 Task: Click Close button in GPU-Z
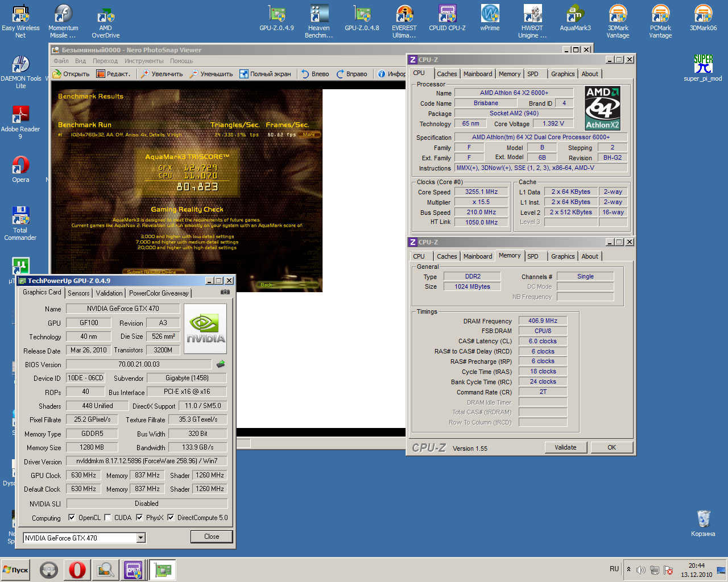(x=212, y=537)
